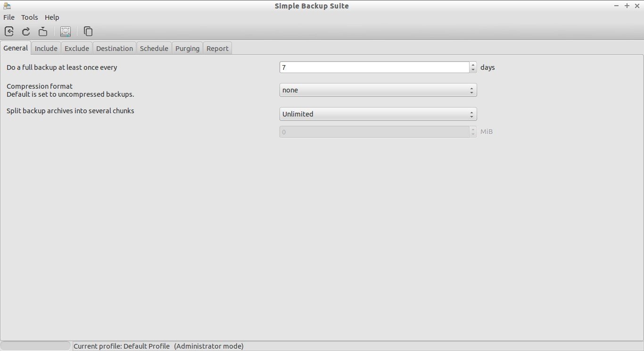Click the 'Current profile: Default Profile' status text
The height and width of the screenshot is (351, 644).
122,346
